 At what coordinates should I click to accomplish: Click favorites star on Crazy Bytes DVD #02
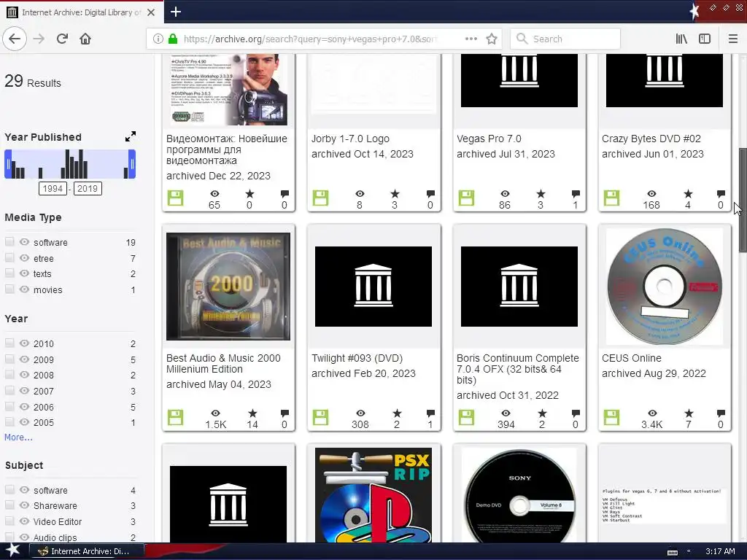[x=688, y=194]
